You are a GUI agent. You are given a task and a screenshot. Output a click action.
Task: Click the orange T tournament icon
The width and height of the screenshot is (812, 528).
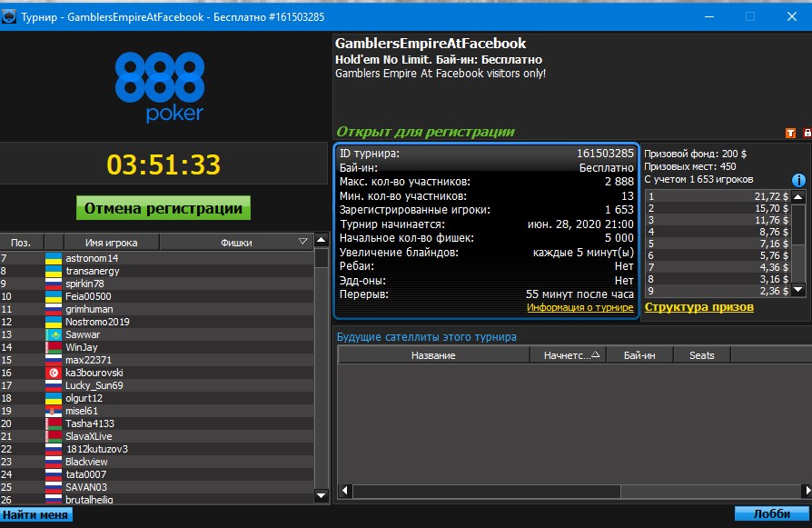click(790, 134)
